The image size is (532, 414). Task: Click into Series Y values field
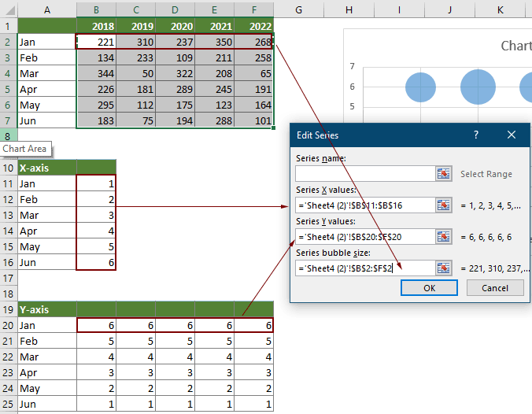pyautogui.click(x=365, y=237)
